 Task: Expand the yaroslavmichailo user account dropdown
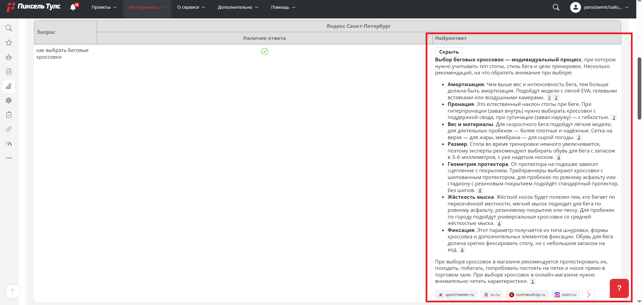click(599, 7)
